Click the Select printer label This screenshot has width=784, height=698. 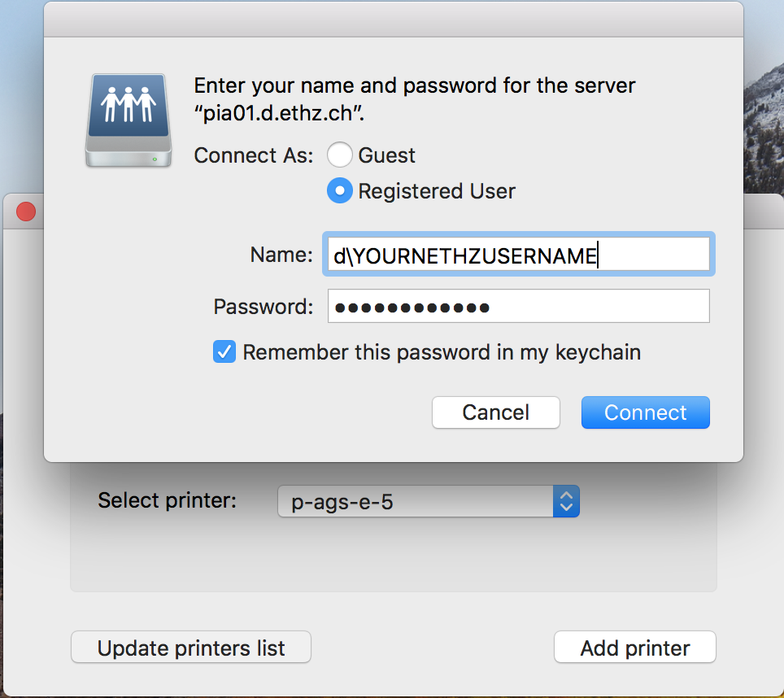click(x=167, y=500)
